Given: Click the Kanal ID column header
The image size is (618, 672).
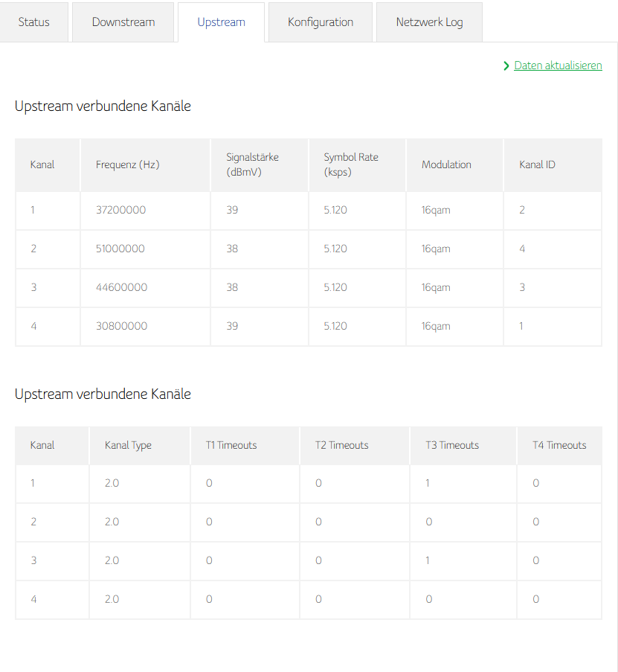Looking at the screenshot, I should click(537, 164).
